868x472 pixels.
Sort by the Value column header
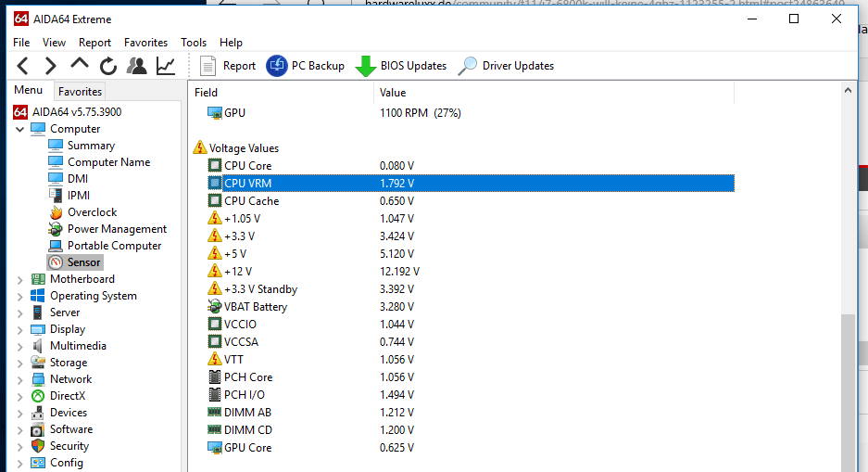pyautogui.click(x=554, y=93)
